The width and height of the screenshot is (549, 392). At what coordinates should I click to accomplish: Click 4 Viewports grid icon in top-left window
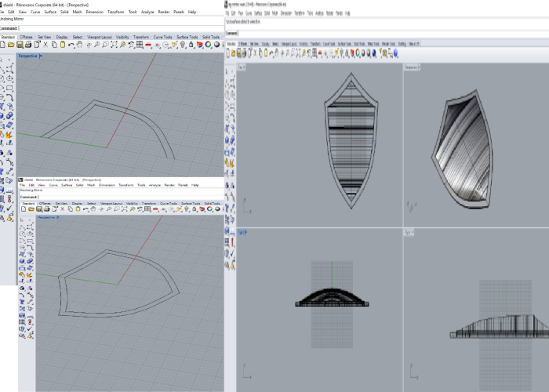140,45
